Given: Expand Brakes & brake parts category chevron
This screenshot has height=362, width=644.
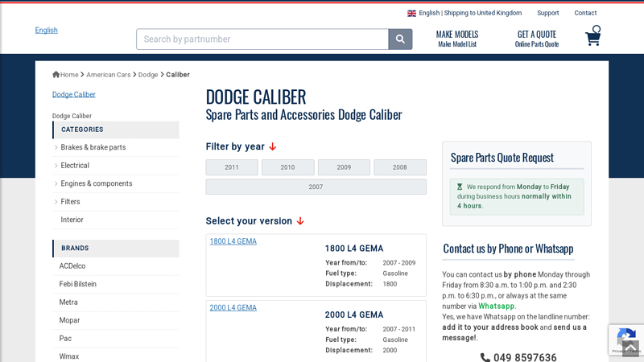Looking at the screenshot, I should 56,147.
